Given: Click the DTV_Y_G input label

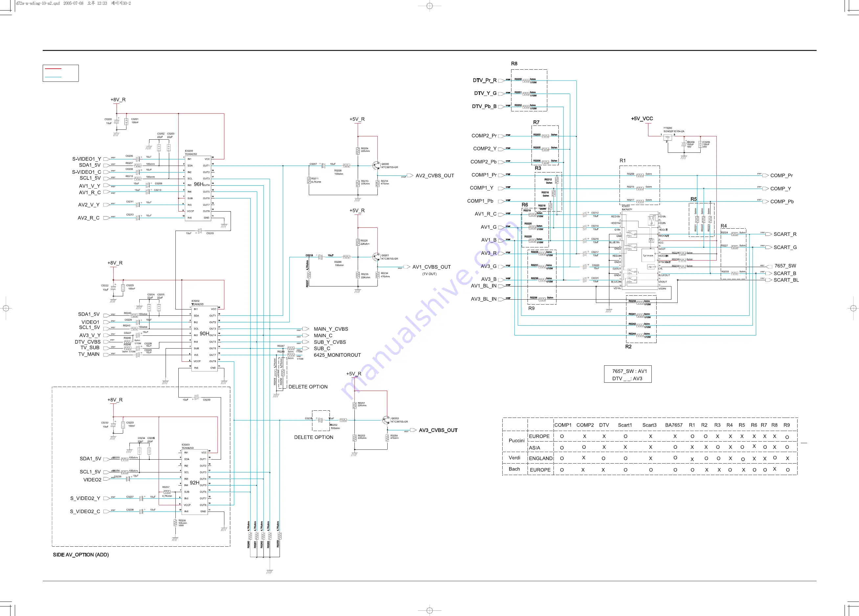Looking at the screenshot, I should click(486, 93).
